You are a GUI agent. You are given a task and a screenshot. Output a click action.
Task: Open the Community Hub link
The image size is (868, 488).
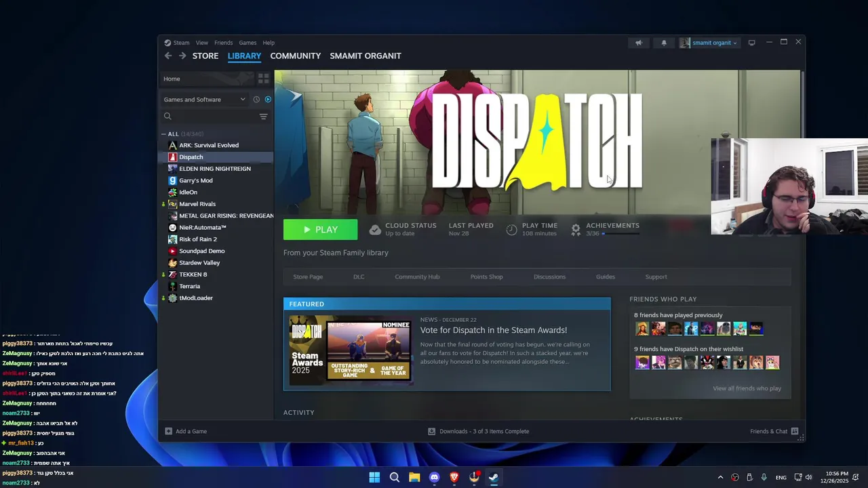pos(417,277)
